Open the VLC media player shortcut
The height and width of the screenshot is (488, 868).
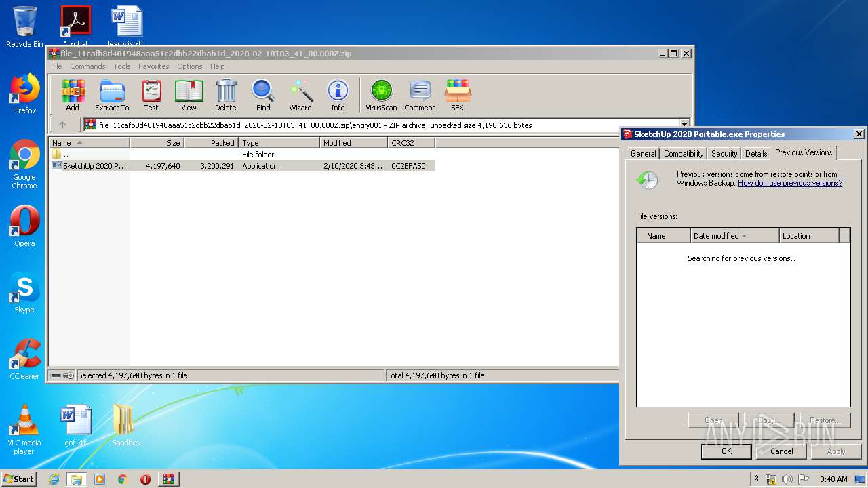pyautogui.click(x=24, y=430)
